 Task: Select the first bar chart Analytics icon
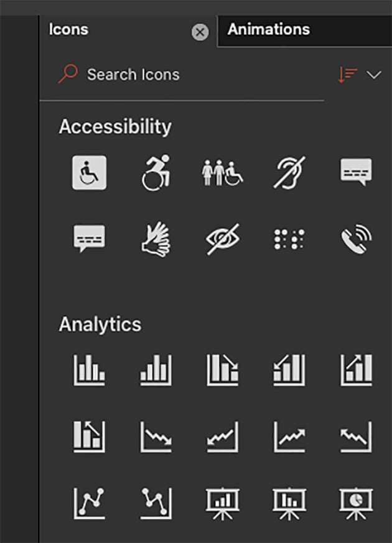tap(89, 370)
